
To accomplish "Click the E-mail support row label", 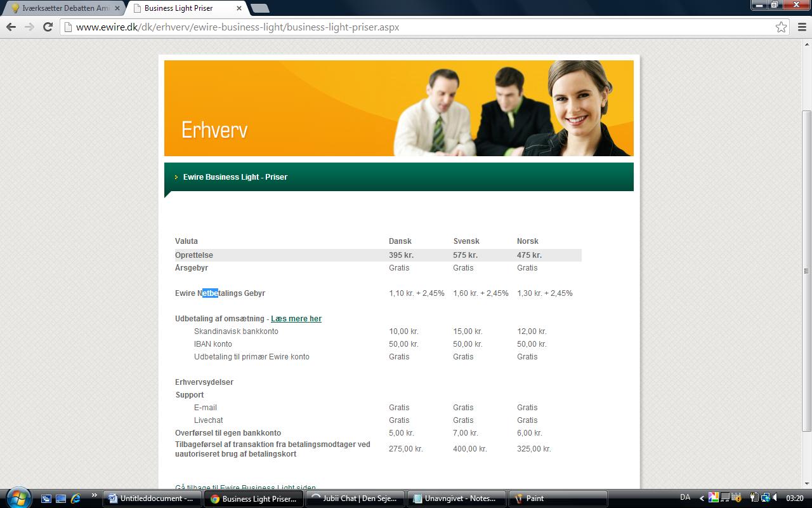I will click(x=206, y=408).
